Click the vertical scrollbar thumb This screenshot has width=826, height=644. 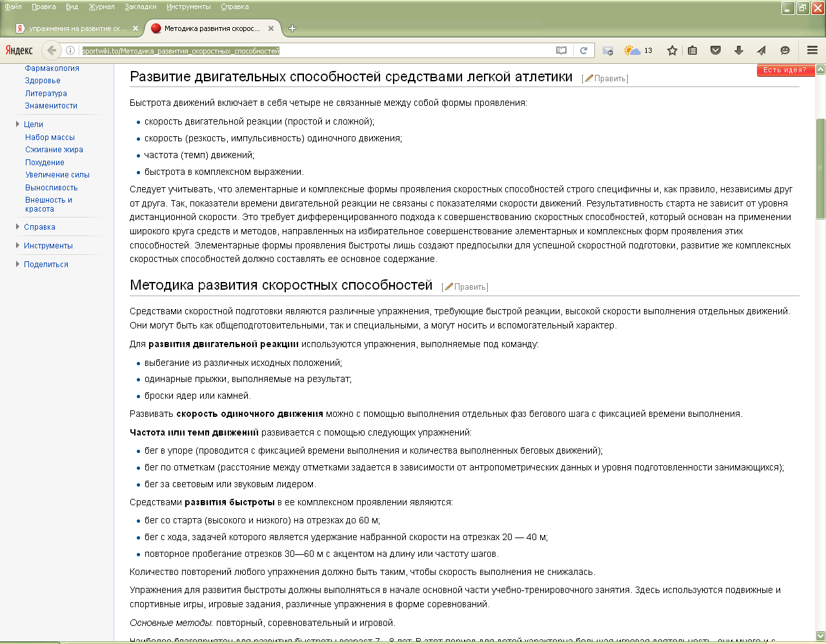tap(821, 169)
